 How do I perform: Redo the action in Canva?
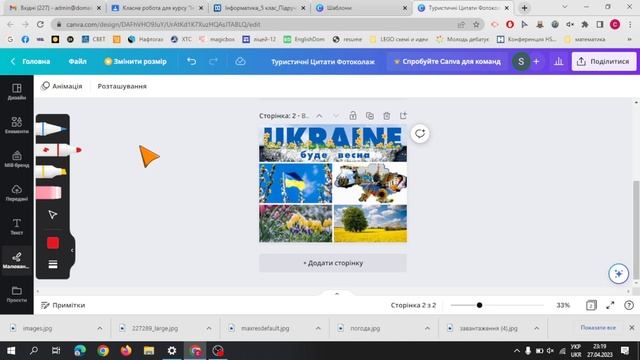pos(213,62)
